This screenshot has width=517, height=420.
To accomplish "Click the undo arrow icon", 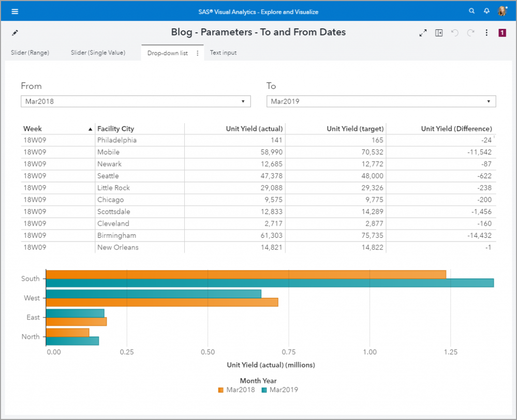I will click(x=454, y=33).
